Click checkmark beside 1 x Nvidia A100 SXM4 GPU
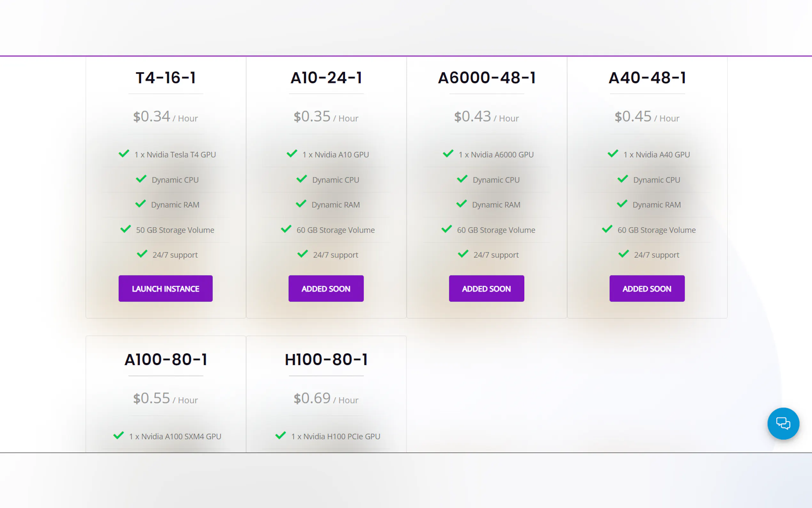 (x=119, y=435)
